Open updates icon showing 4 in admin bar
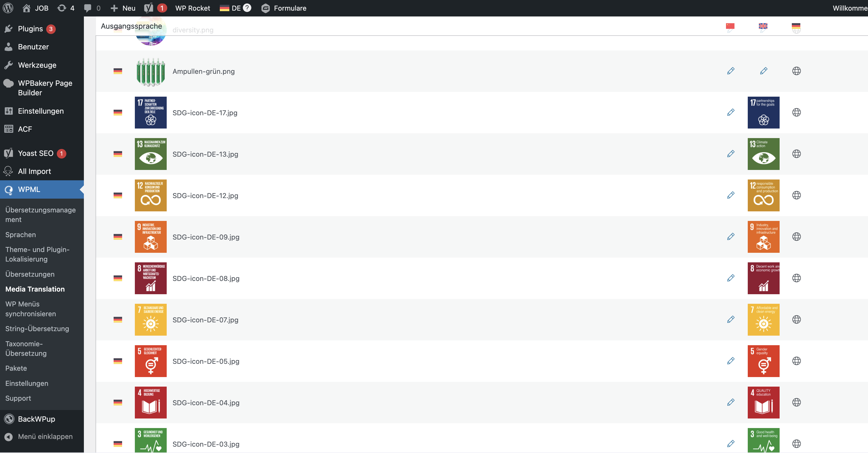 pos(66,8)
